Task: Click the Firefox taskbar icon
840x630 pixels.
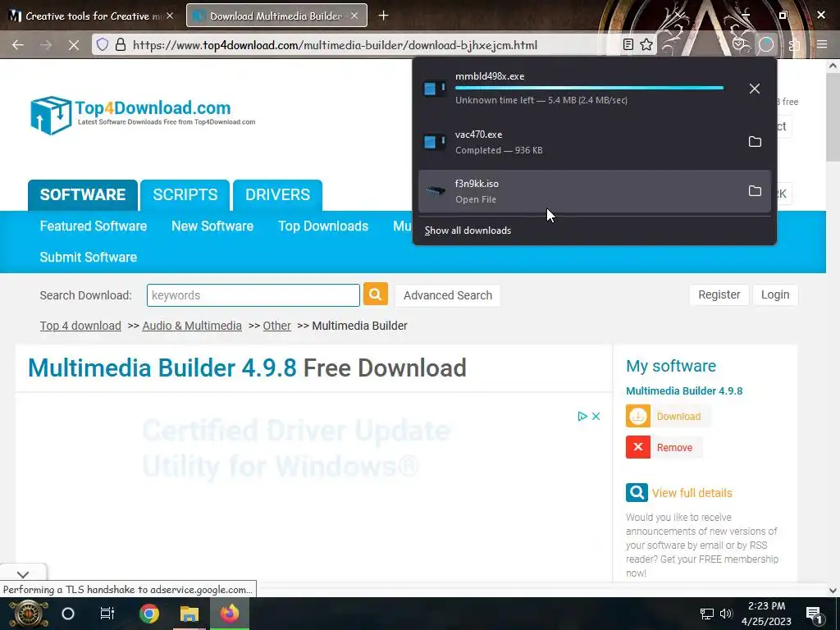Action: (x=230, y=614)
